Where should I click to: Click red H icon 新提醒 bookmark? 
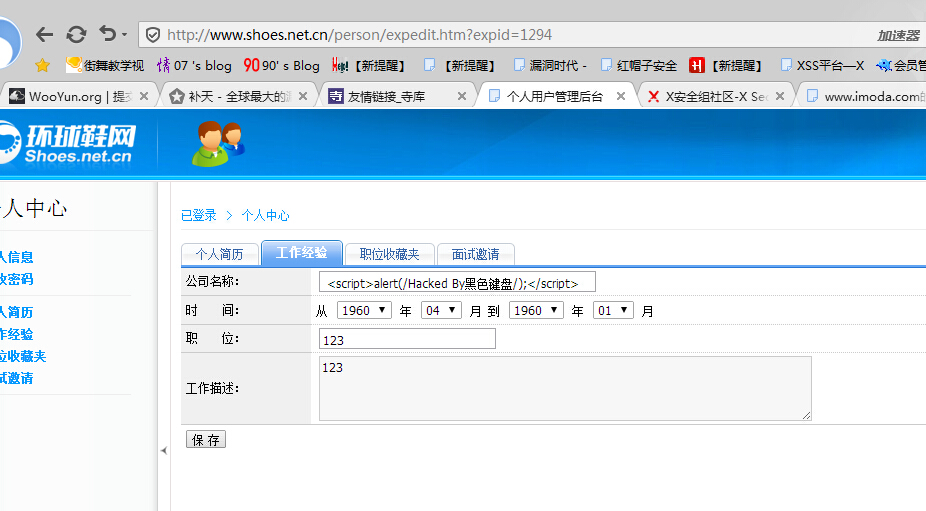coord(726,65)
